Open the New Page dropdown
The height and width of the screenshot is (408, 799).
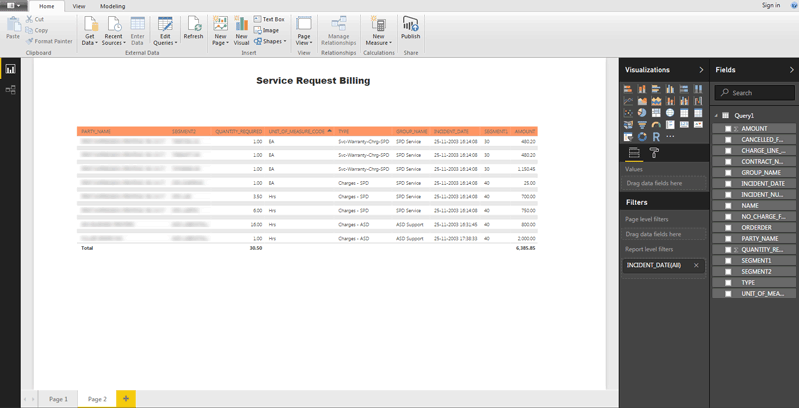click(220, 31)
